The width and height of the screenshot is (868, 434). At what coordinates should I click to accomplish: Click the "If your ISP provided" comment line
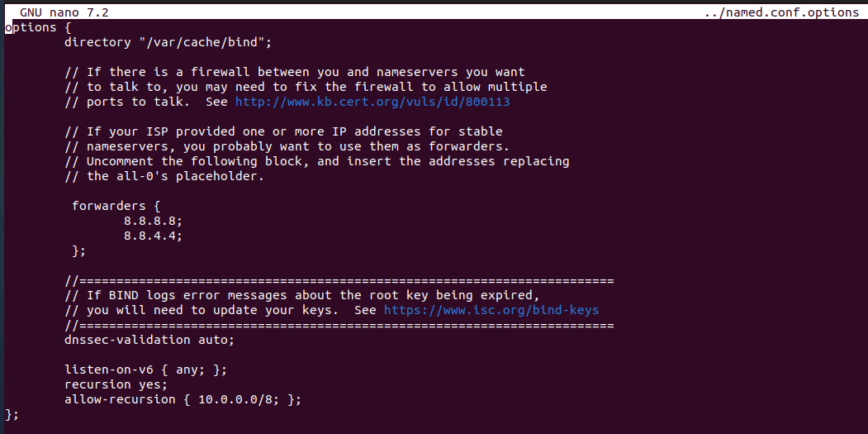[282, 131]
